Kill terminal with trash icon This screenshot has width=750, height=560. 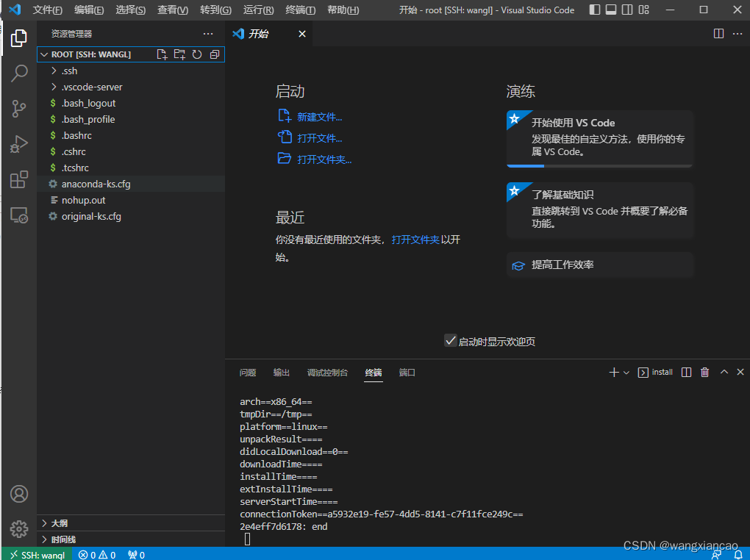click(704, 372)
